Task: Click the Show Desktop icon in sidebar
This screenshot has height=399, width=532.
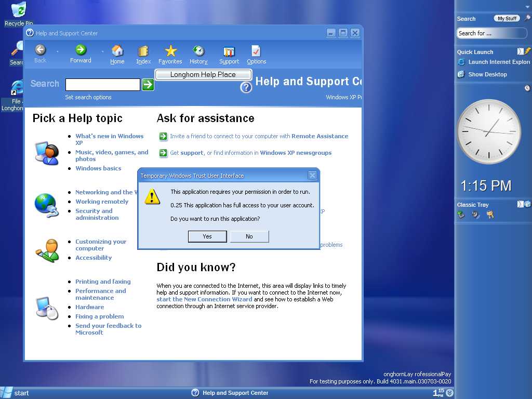Action: click(461, 74)
